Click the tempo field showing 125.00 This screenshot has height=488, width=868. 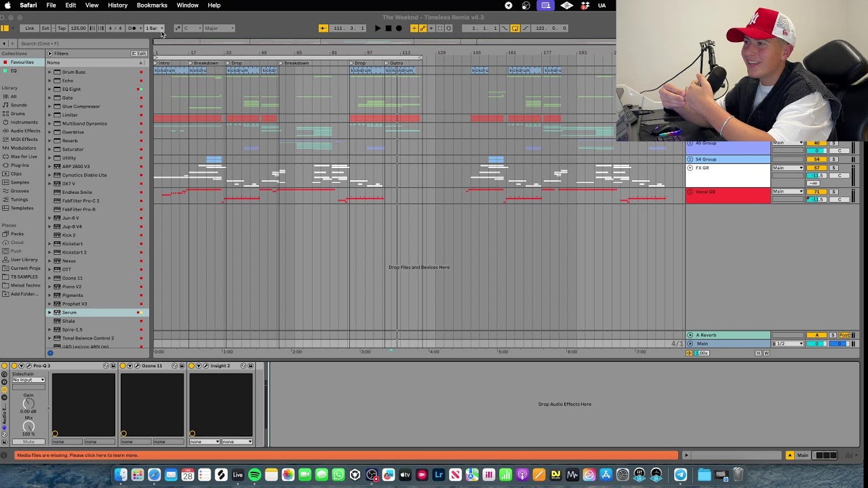(79, 28)
